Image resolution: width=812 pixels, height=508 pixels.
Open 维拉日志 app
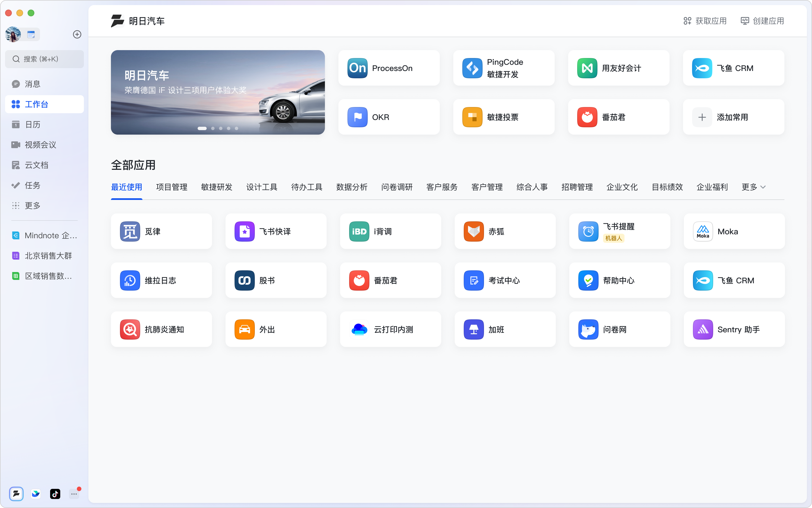click(161, 280)
